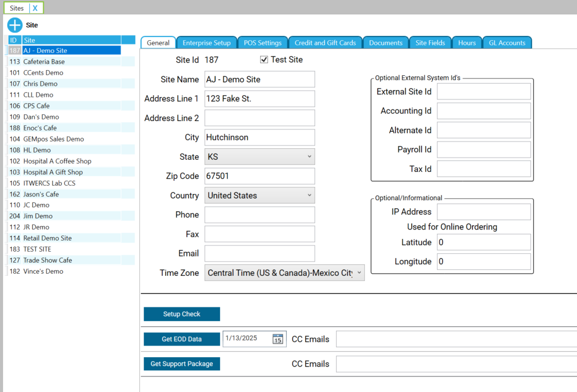Uncheck the Test Site checkbox
The image size is (577, 392).
(x=263, y=59)
